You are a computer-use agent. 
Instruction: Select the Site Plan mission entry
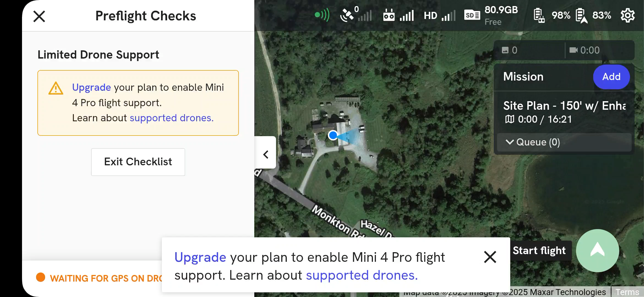(564, 112)
